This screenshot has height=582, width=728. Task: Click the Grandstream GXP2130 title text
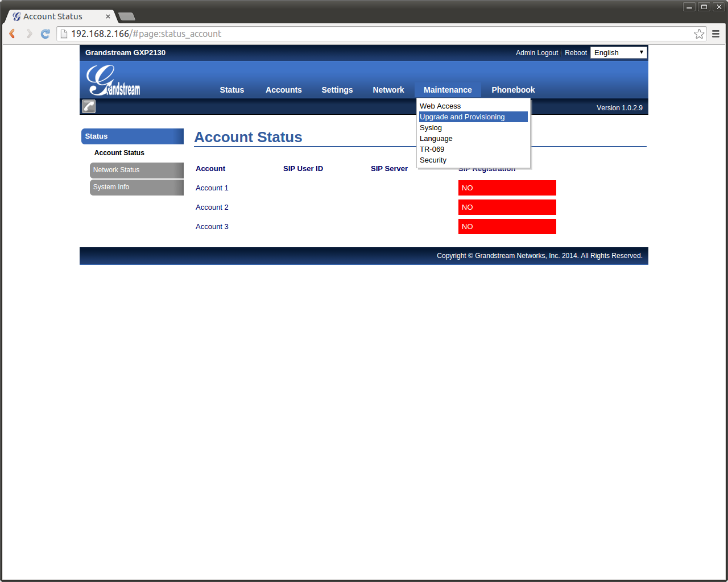pos(125,53)
